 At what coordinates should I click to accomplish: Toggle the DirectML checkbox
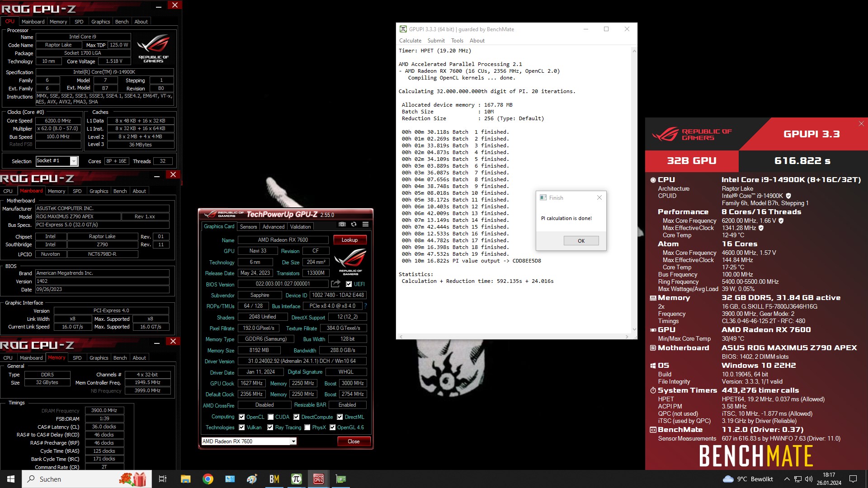[x=340, y=417]
